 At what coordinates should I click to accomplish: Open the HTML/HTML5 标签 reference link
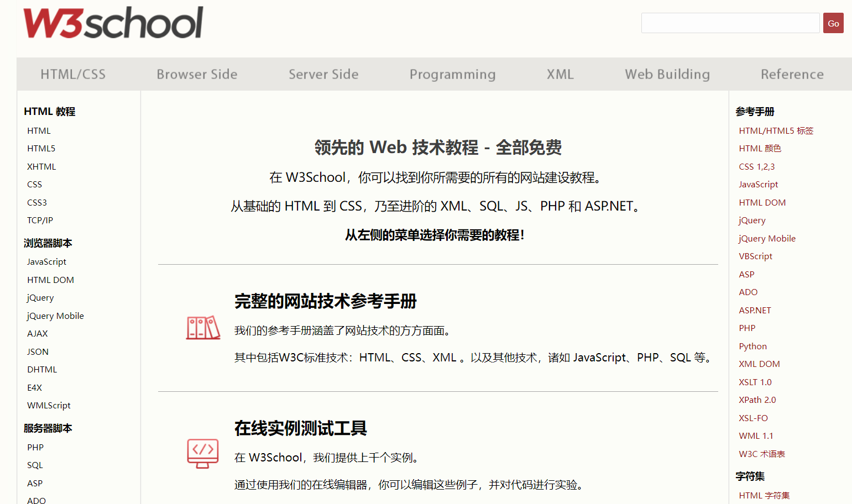pyautogui.click(x=776, y=130)
